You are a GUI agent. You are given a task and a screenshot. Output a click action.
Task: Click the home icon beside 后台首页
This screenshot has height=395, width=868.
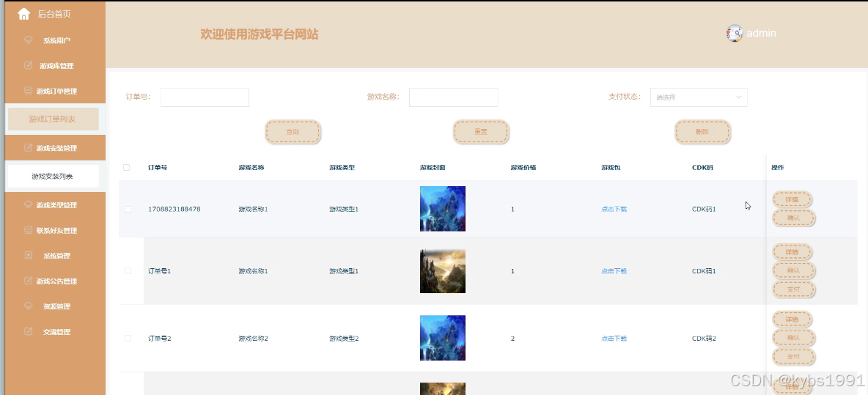pyautogui.click(x=23, y=14)
